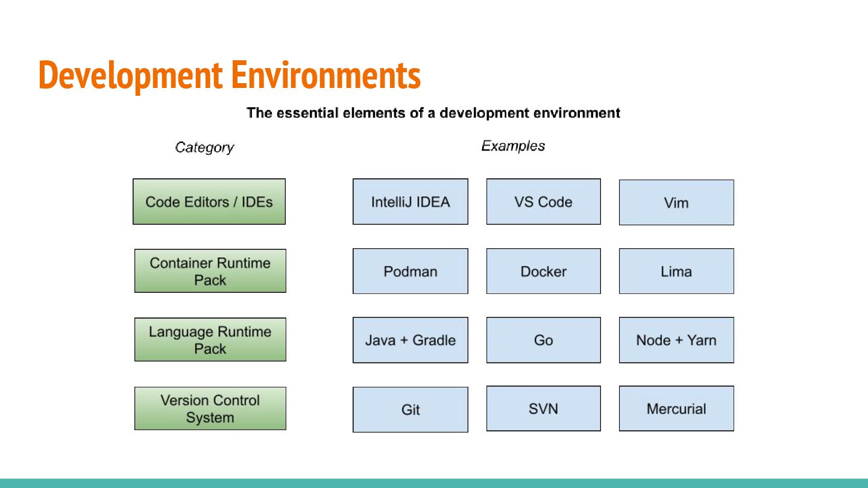The width and height of the screenshot is (868, 488).
Task: Click the SVN box
Action: pos(544,408)
